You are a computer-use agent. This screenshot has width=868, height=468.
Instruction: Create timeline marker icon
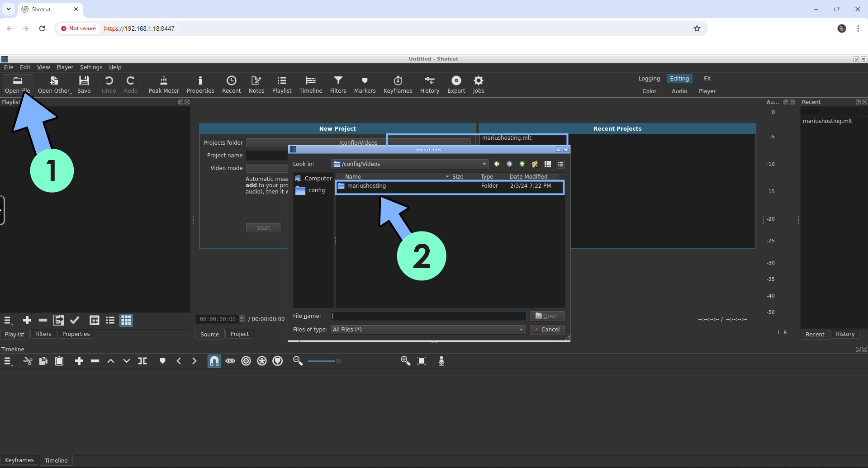click(163, 361)
